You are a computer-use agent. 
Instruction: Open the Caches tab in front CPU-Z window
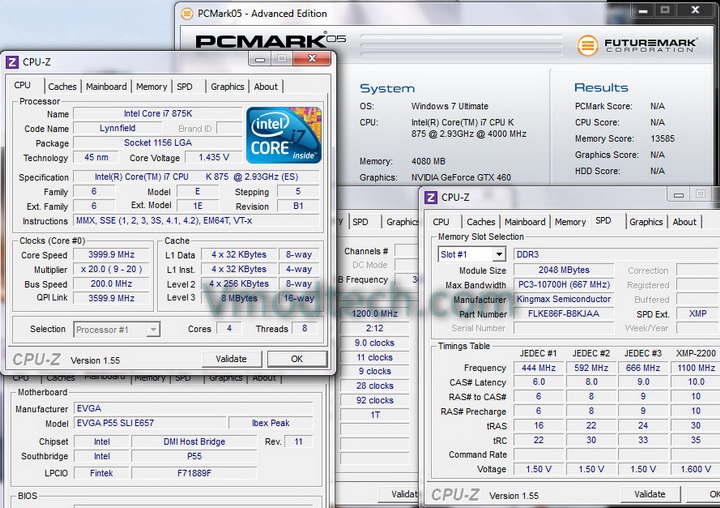click(x=62, y=86)
